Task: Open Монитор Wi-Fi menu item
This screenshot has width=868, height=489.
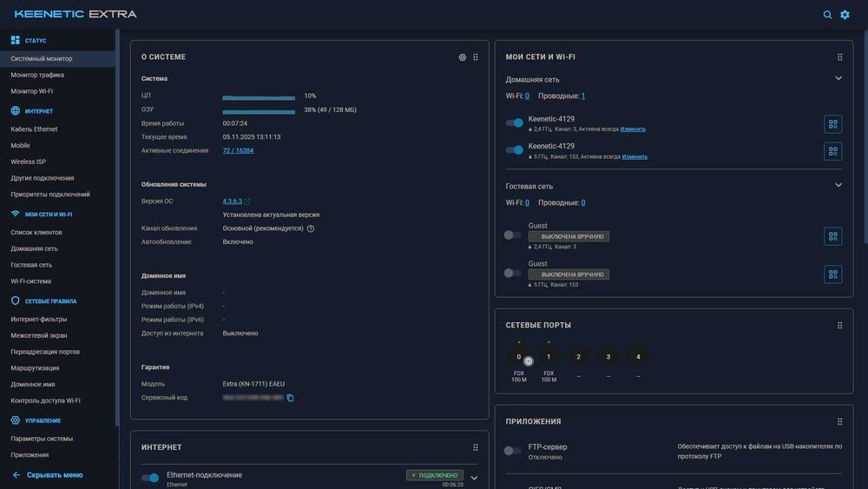Action: (x=57, y=91)
